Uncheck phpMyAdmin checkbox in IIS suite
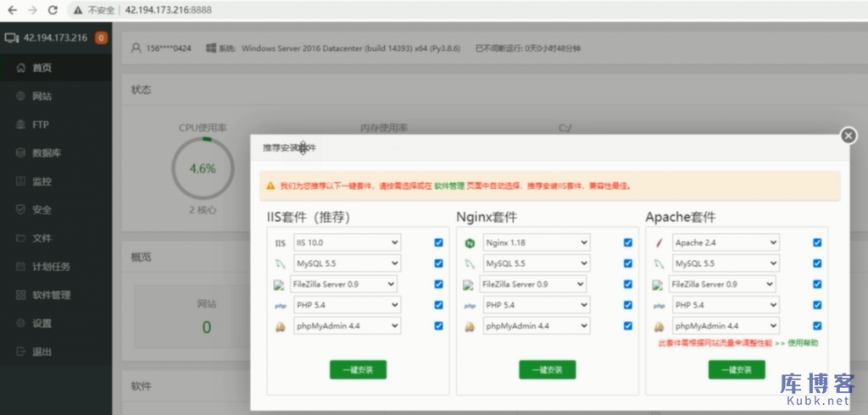 tap(438, 326)
